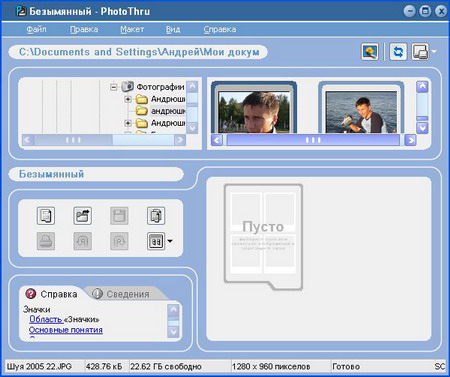Click up arrow of thumbnail vertical scrollbar
This screenshot has height=377, width=450.
pyautogui.click(x=422, y=87)
